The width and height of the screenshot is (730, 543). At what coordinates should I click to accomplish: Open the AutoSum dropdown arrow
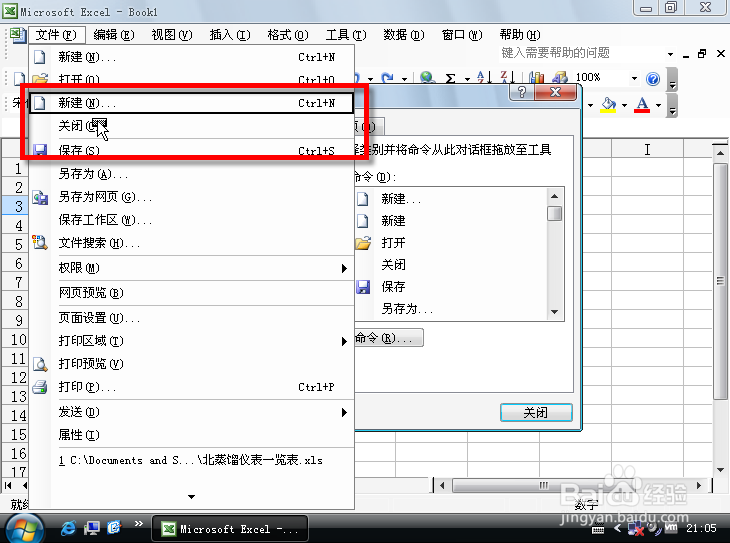tap(467, 79)
